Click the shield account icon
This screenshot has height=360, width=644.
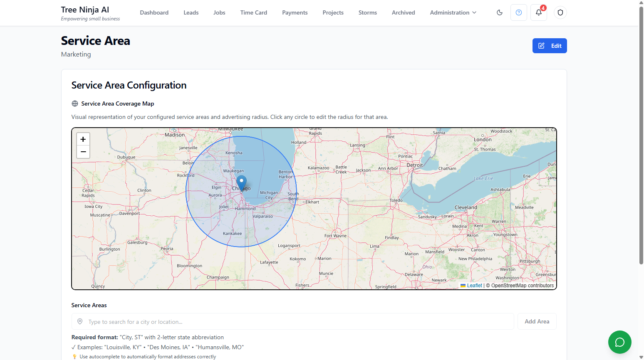[x=560, y=12]
